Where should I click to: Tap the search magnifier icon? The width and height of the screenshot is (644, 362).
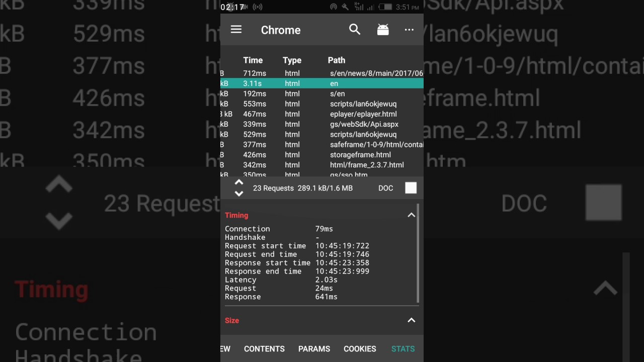(x=355, y=30)
